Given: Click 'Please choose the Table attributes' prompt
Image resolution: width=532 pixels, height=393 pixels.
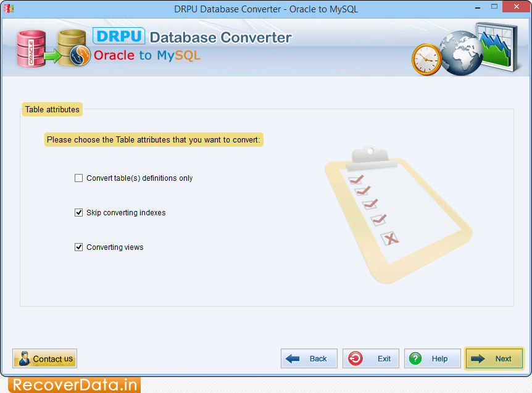Looking at the screenshot, I should tap(154, 139).
